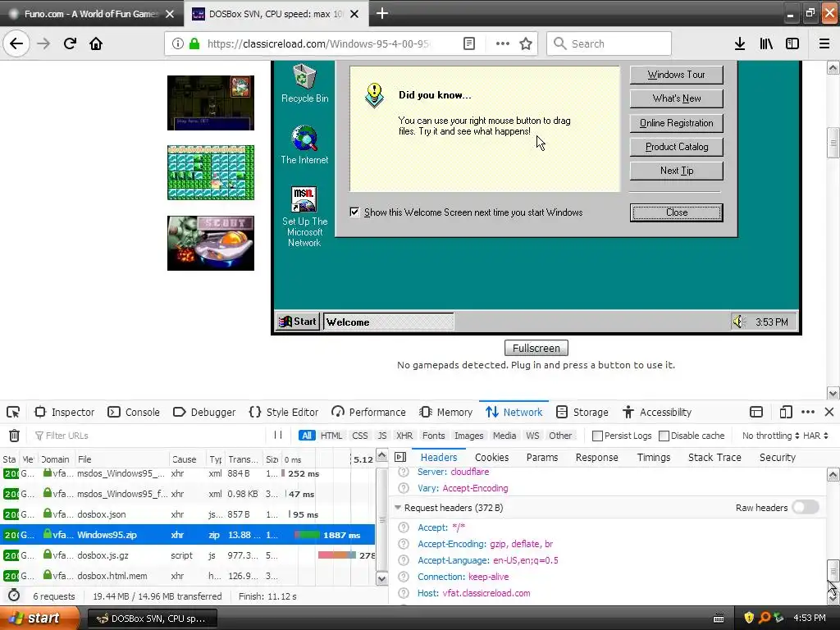840x630 pixels.
Task: Open page actions three-dot menu in address bar
Action: click(503, 43)
